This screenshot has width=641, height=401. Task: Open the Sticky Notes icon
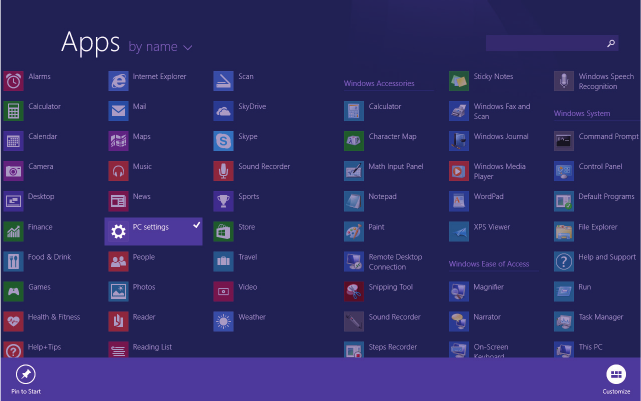pos(459,81)
